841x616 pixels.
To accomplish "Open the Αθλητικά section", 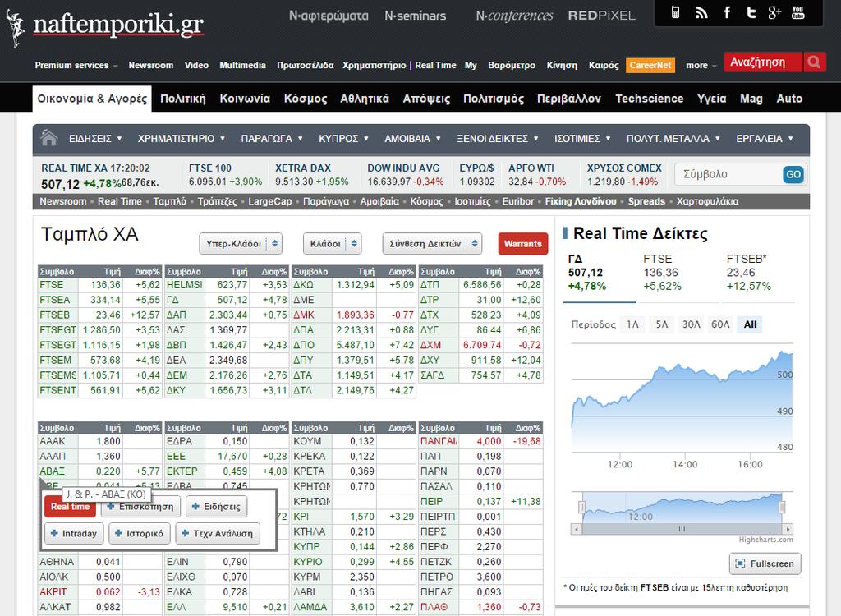I will click(x=365, y=99).
